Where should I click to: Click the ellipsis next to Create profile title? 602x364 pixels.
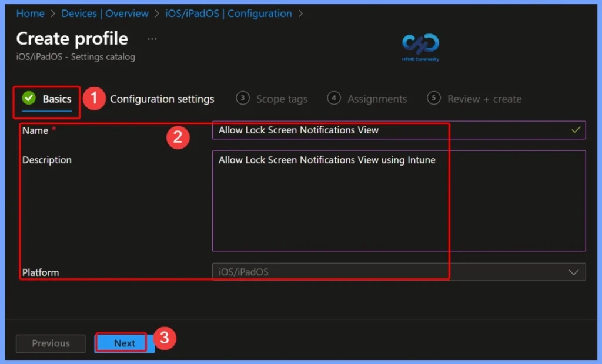[x=152, y=38]
